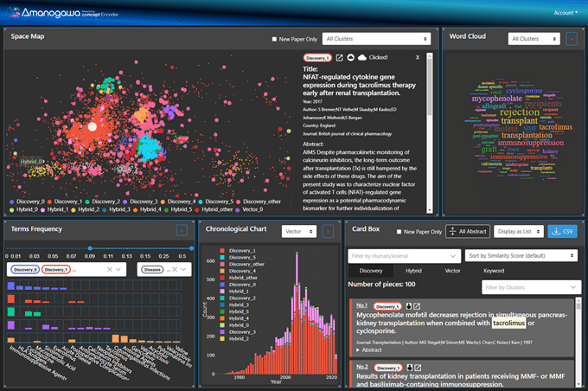Open the external link icon beside the Discovery_1 tag in the paper details

pyautogui.click(x=339, y=57)
